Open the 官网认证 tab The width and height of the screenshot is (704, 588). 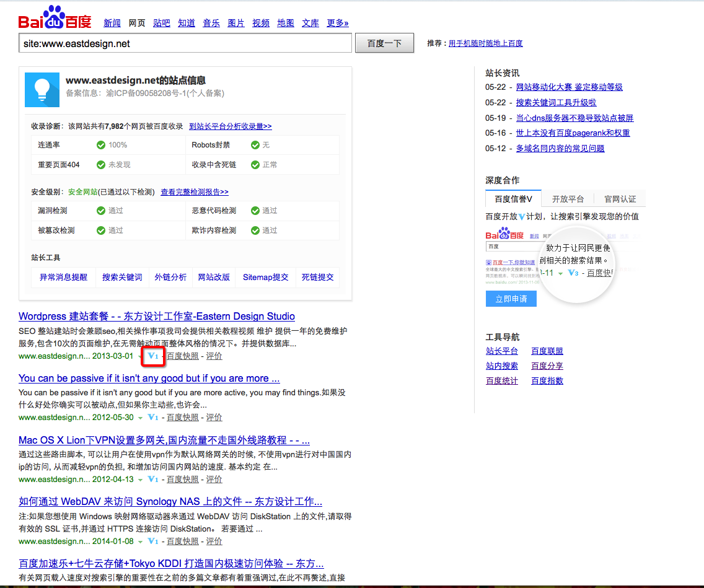[x=620, y=199]
